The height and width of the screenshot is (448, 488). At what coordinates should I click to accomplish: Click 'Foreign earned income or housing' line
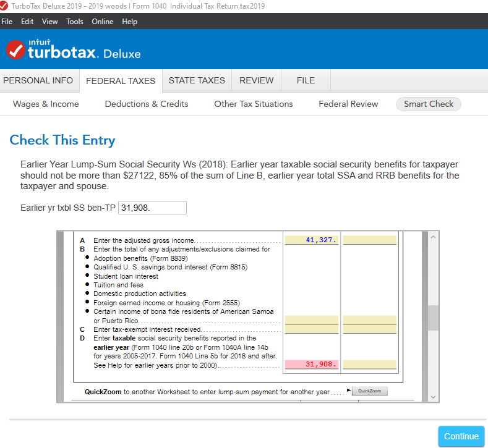pyautogui.click(x=166, y=303)
